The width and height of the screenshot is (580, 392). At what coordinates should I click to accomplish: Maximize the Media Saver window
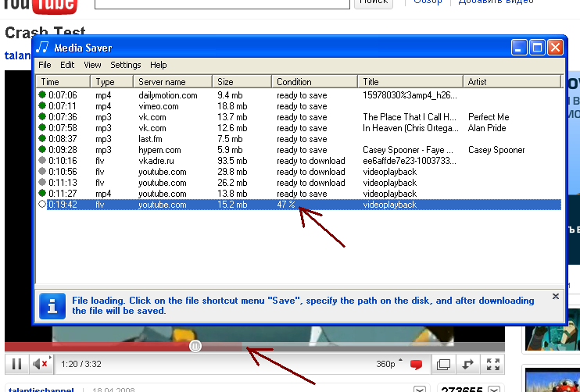point(537,48)
